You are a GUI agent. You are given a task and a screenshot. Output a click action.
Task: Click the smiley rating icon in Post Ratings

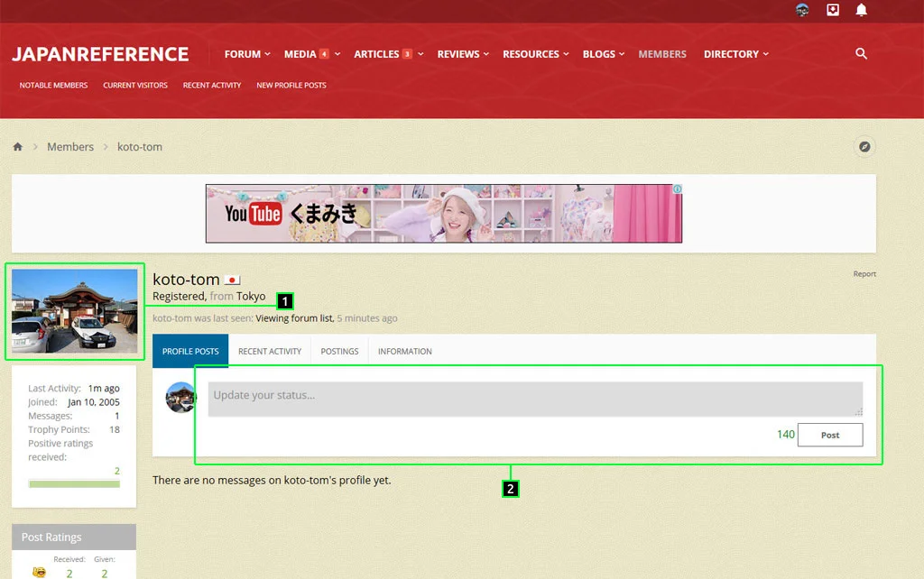tap(39, 572)
